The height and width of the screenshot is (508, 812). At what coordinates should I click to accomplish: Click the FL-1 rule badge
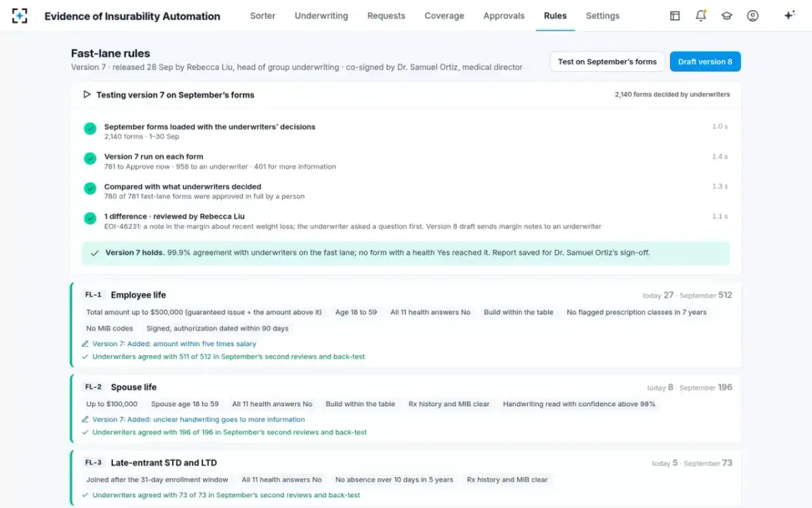coord(93,295)
